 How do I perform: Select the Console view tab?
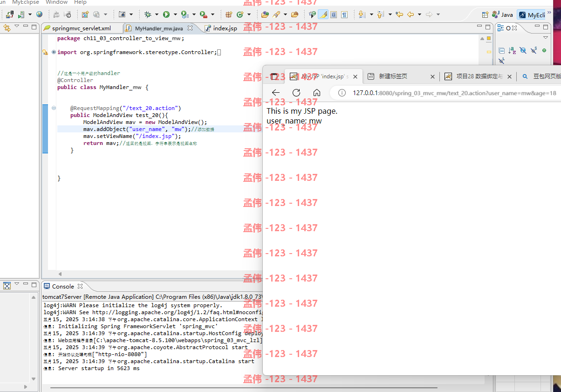tap(63, 286)
